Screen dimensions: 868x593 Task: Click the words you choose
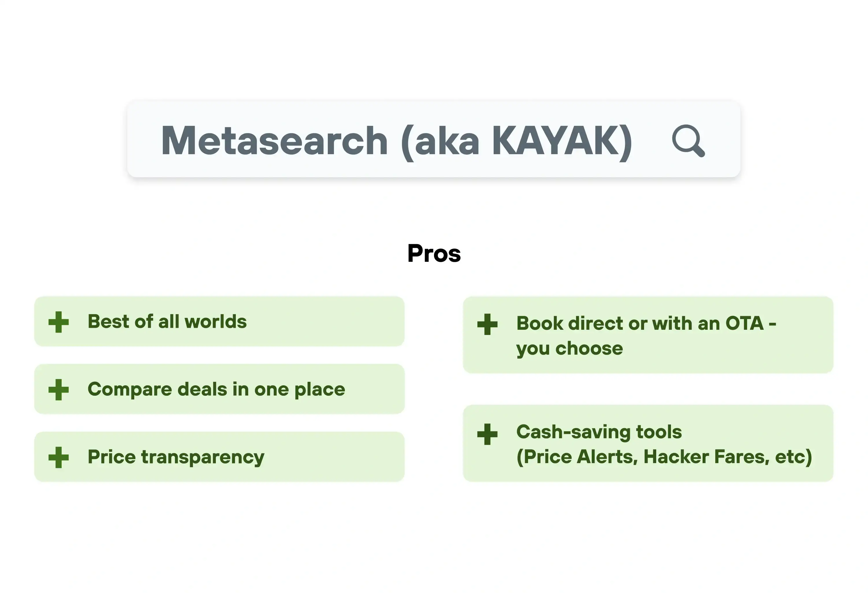(x=570, y=349)
